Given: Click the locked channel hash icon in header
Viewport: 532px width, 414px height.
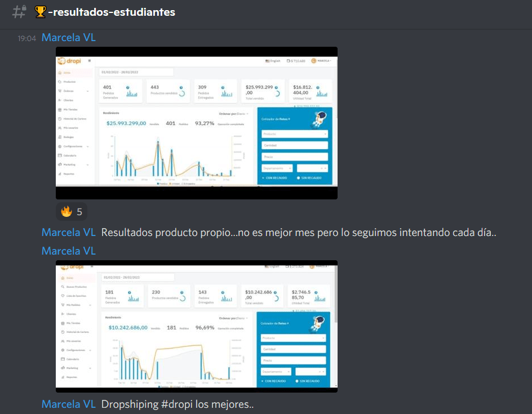Looking at the screenshot, I should tap(19, 11).
